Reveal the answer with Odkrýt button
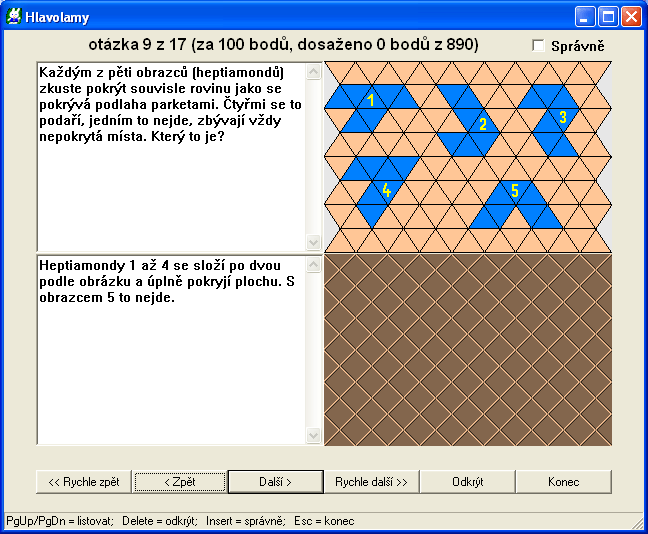The height and width of the screenshot is (534, 648). 467,481
